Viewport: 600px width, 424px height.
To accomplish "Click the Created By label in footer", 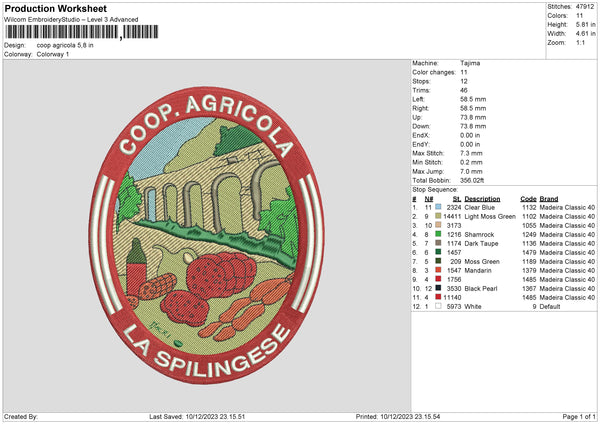I will (21, 416).
